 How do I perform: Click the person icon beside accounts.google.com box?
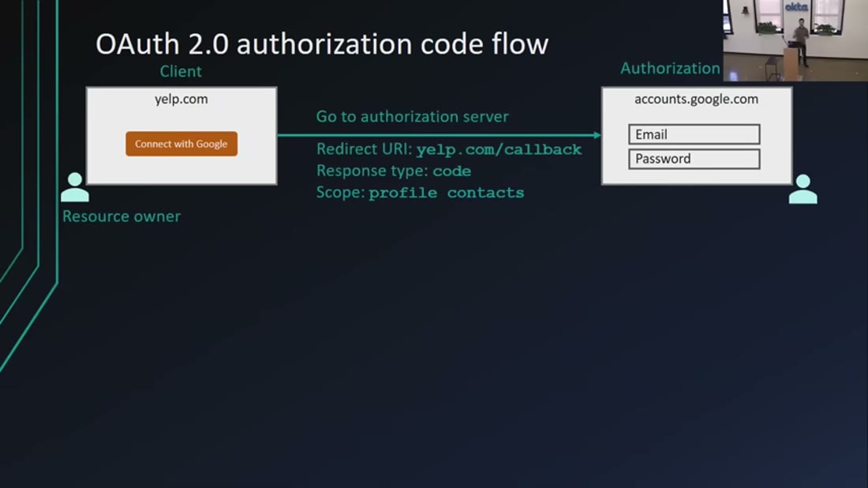(x=803, y=189)
